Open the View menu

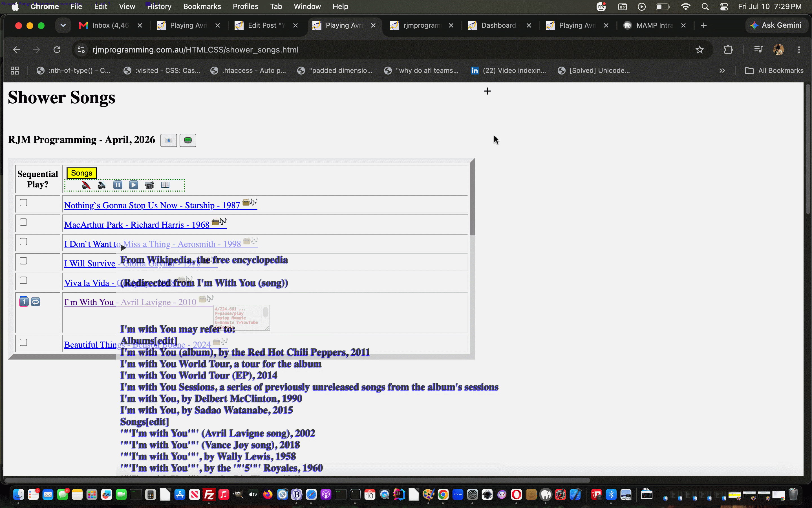pos(127,6)
